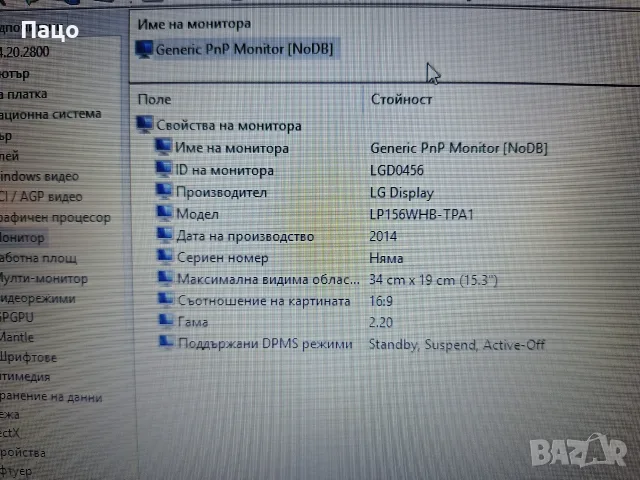Image resolution: width=640 pixels, height=480 pixels.
Task: Open Мултимедия tree item
Action: click(x=25, y=376)
